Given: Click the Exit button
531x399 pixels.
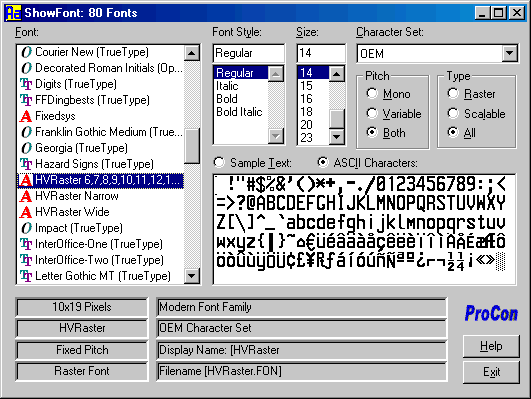Looking at the screenshot, I should click(x=491, y=372).
